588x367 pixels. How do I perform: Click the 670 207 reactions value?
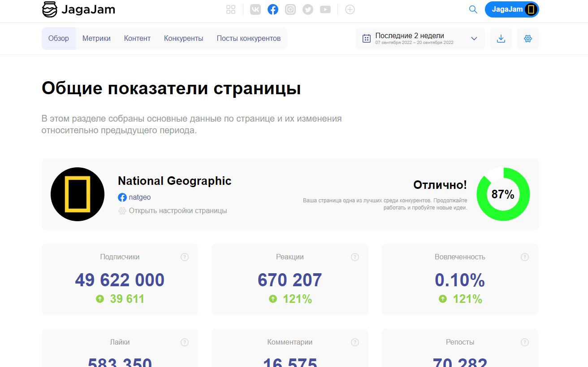pos(290,280)
